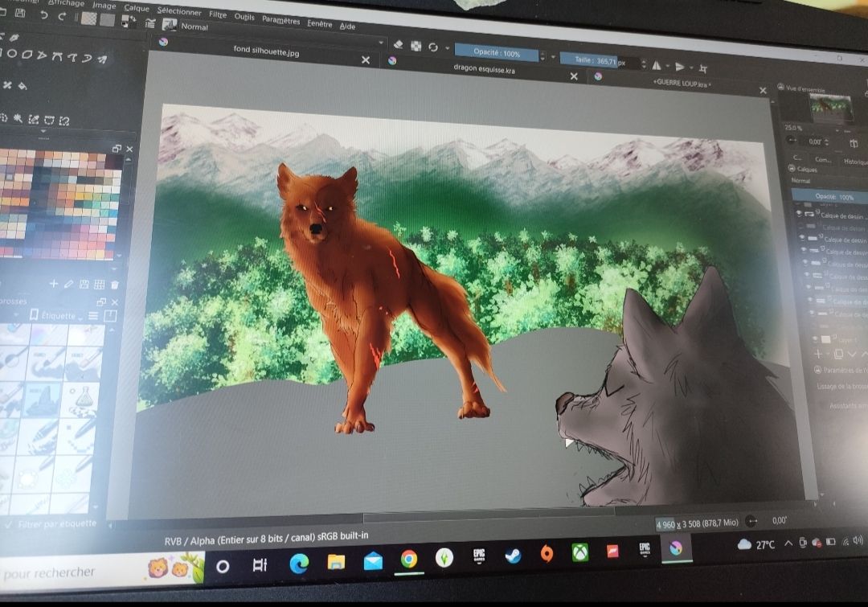Open the brush editor settings icon
Viewport: 868px width, 607px height.
tap(150, 23)
